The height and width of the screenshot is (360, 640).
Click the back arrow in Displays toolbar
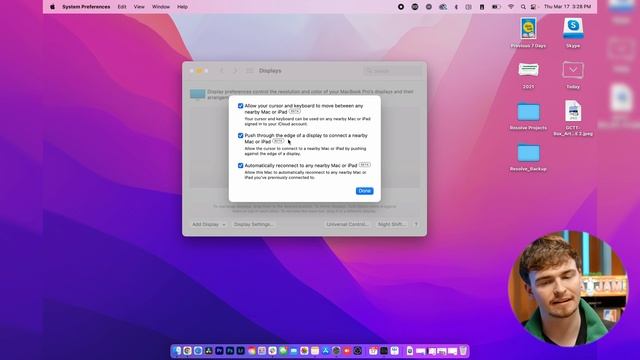coord(222,71)
